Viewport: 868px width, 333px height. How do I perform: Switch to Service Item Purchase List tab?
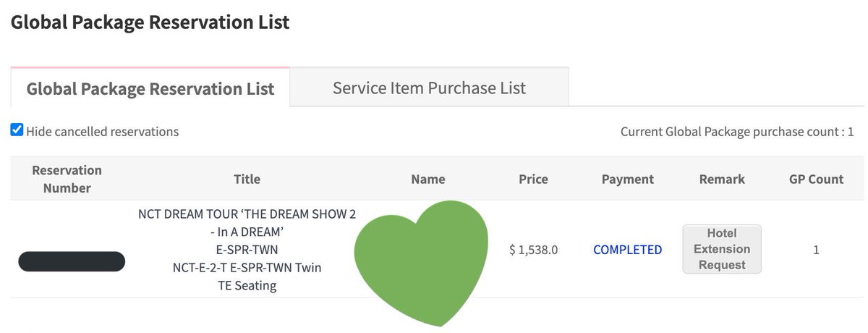coord(429,88)
